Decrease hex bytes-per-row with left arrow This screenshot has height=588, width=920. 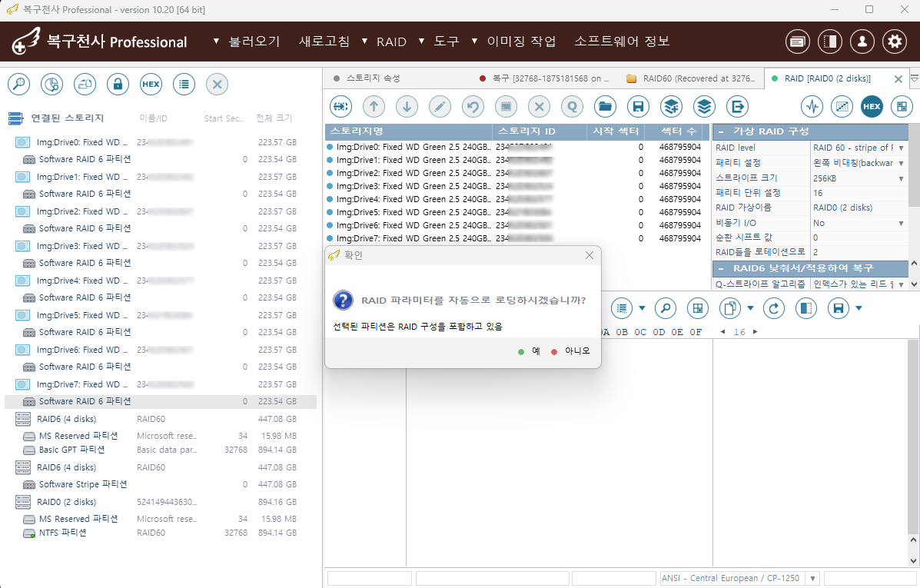(x=722, y=332)
